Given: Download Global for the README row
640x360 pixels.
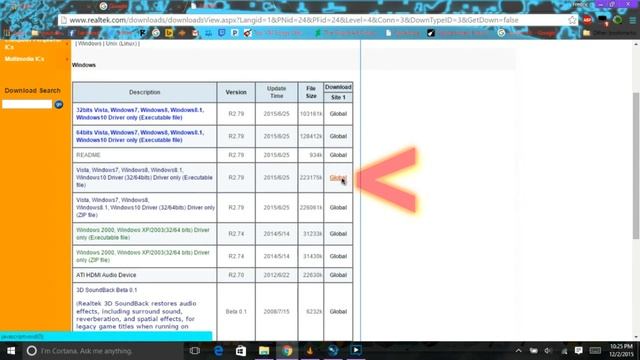Looking at the screenshot, I should pos(338,155).
